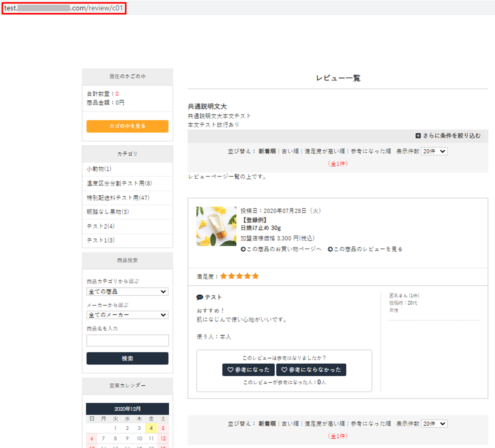The image size is (495, 448).
Task: Click the plus icon beside さらに条件を絞り込む
Action: [418, 136]
